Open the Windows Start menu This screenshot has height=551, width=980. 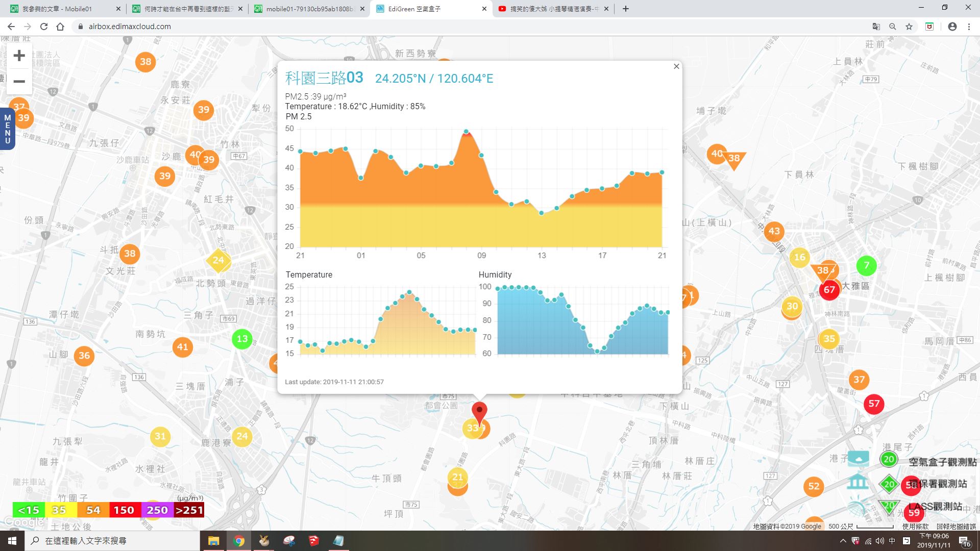(12, 541)
